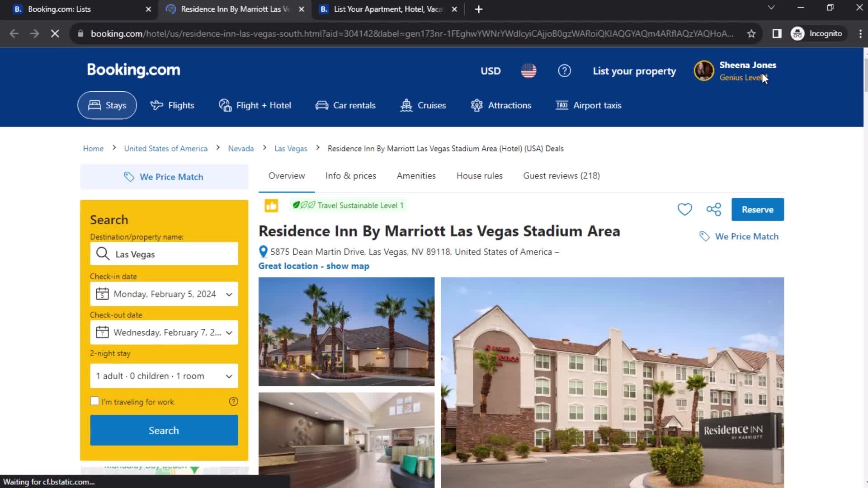Open check-out date dropdown
This screenshot has height=488, width=868.
pyautogui.click(x=164, y=333)
